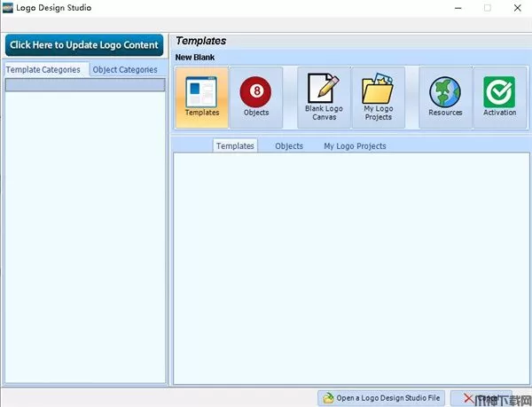Open the Resources globe icon
Image resolution: width=532 pixels, height=407 pixels.
[445, 98]
